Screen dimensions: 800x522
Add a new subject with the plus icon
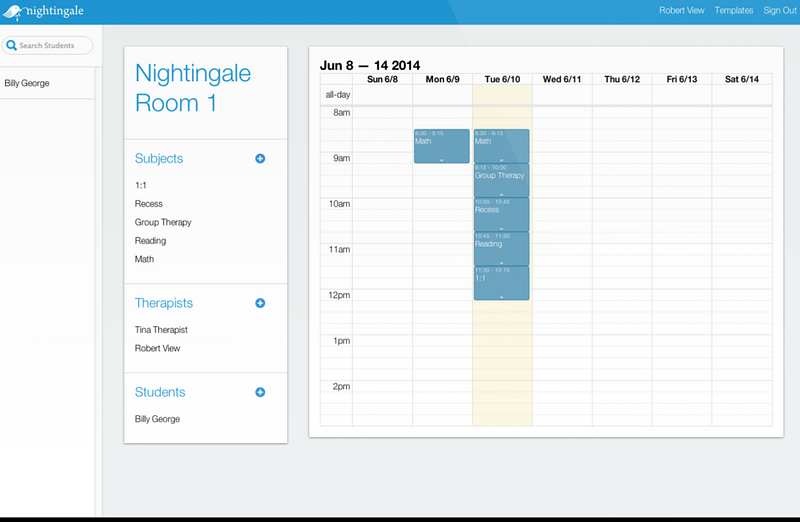pos(260,159)
